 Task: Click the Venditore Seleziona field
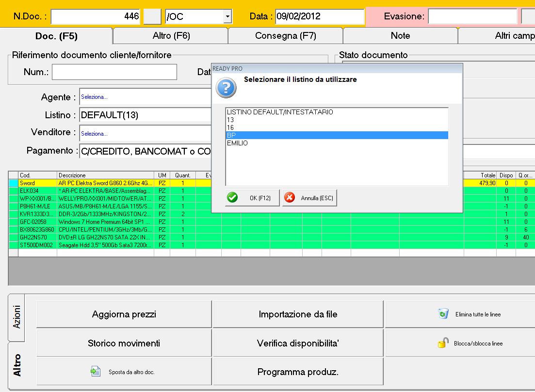[146, 133]
